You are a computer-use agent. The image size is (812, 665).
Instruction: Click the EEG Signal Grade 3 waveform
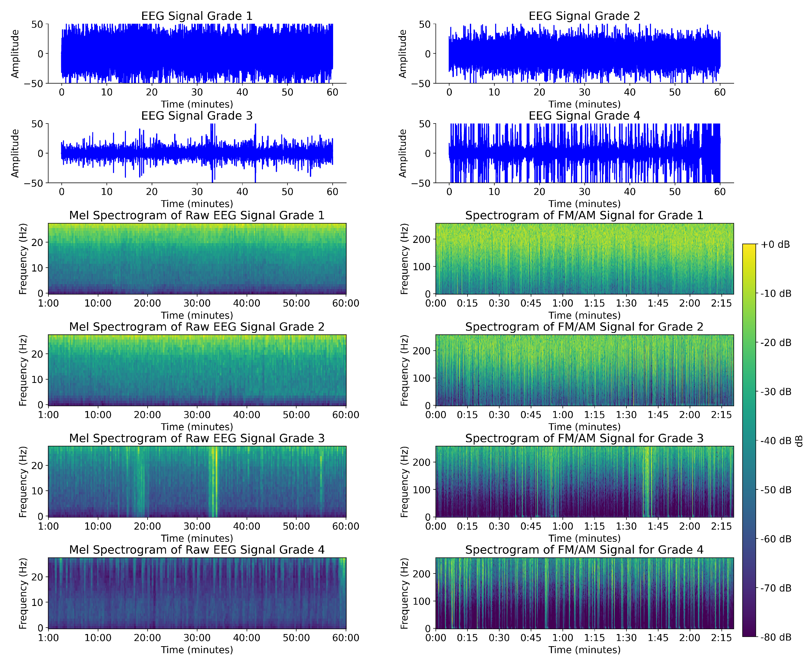[197, 153]
